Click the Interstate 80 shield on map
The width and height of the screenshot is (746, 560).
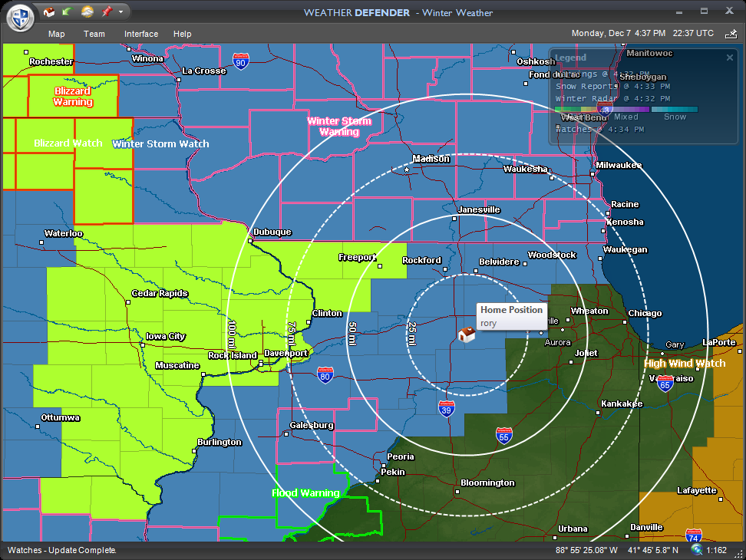pyautogui.click(x=325, y=375)
